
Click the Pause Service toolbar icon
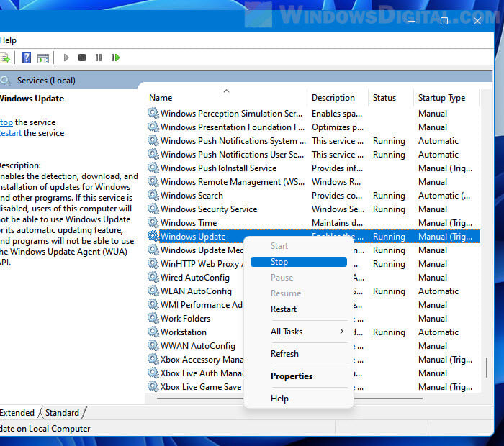click(x=99, y=58)
